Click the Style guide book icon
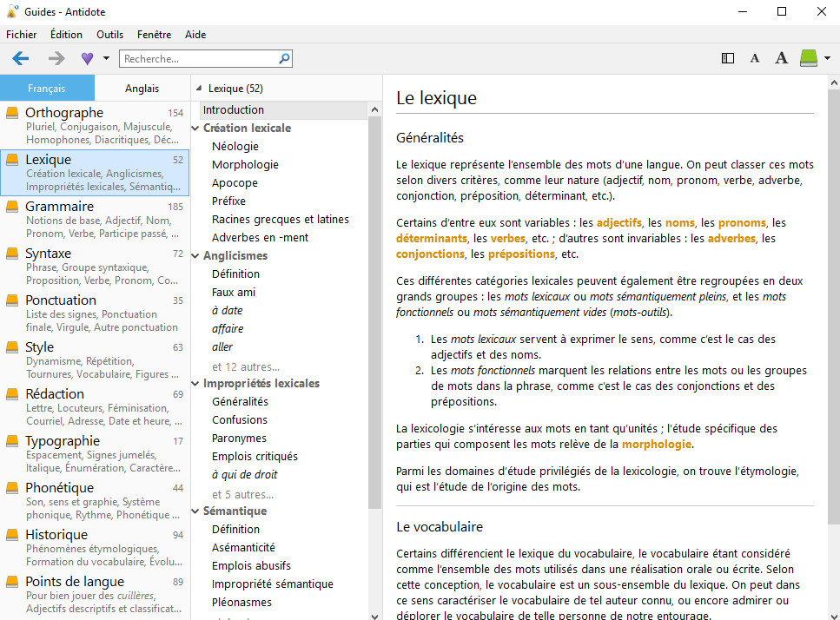 pos(12,347)
